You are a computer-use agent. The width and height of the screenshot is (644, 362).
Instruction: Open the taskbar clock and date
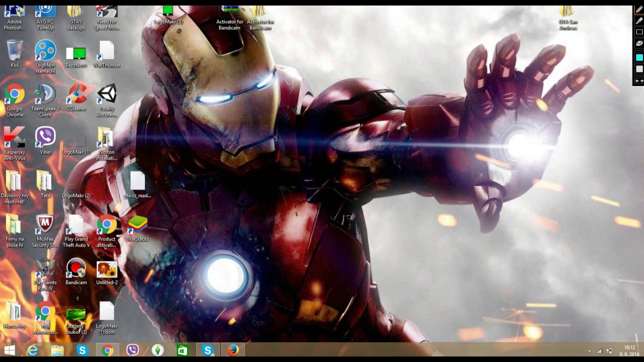coord(629,350)
